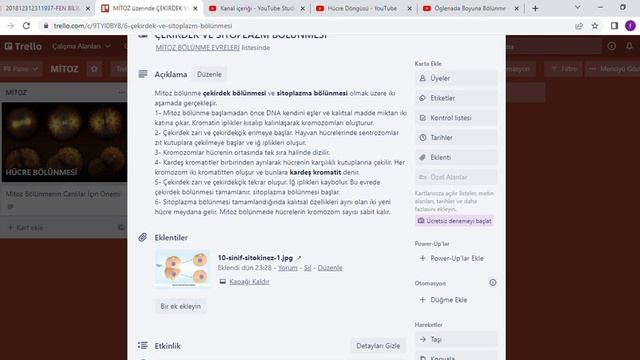Edit the description with Düzenle

[x=209, y=74]
